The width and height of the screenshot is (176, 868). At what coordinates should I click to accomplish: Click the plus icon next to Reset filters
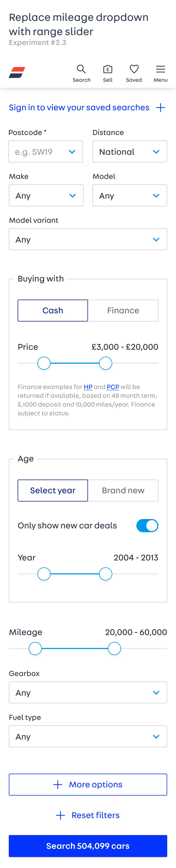(x=61, y=815)
